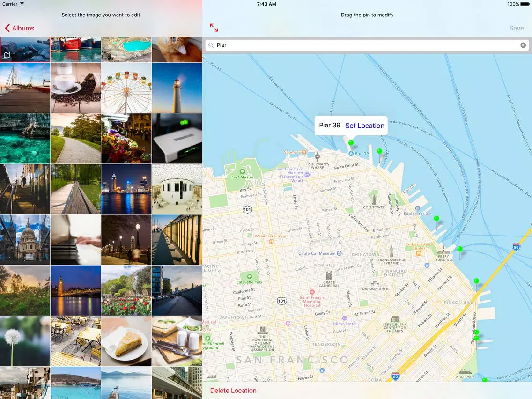Image resolution: width=532 pixels, height=399 pixels.
Task: Tap 'Select the image you want to edit' text
Action: click(101, 15)
